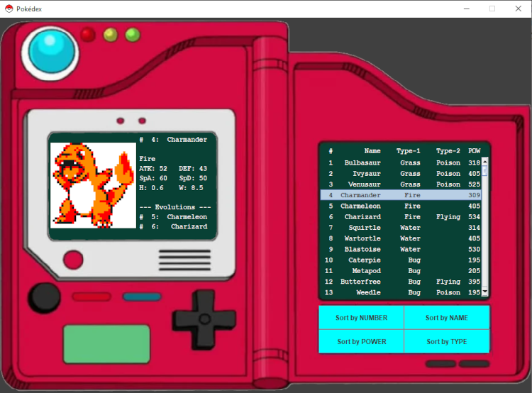The image size is (532, 393).
Task: Click red round button below left screen
Action: coord(73,260)
